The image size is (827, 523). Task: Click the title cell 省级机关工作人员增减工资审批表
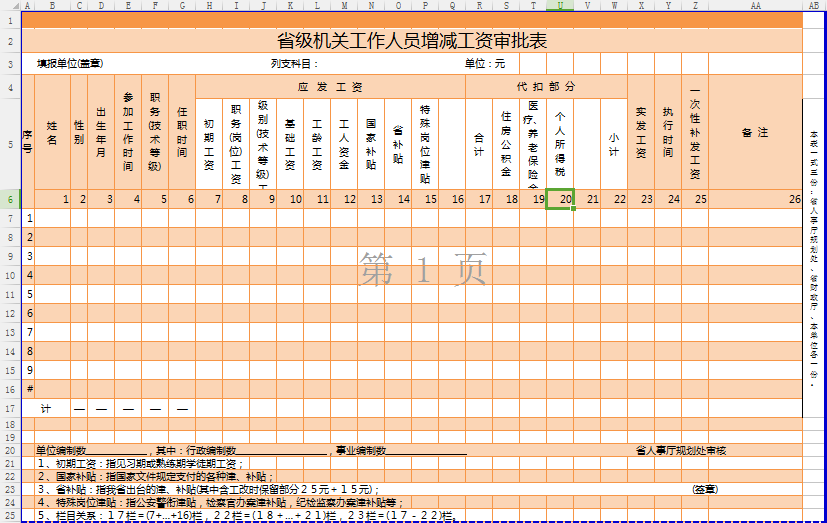[x=411, y=41]
